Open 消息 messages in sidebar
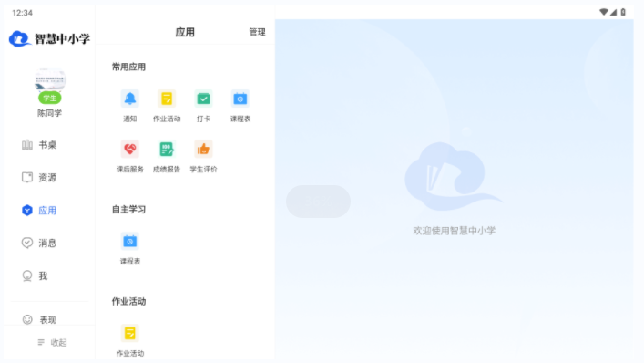 coord(39,243)
